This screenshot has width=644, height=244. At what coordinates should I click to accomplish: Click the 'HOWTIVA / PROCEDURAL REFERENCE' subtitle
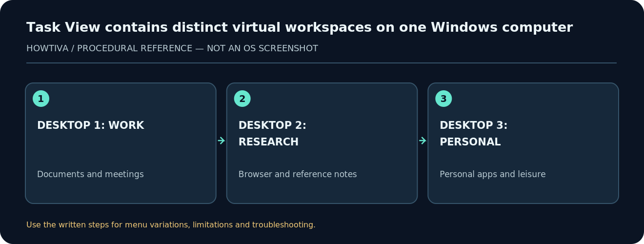point(172,49)
